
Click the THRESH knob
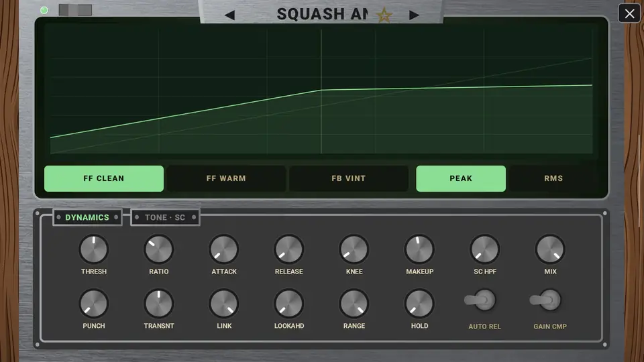94,249
